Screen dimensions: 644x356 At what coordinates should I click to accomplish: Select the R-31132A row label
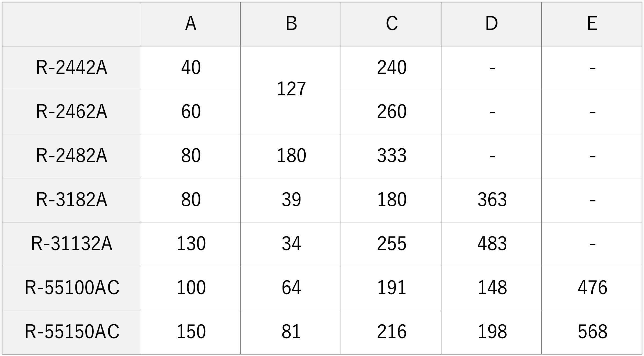[x=71, y=244]
